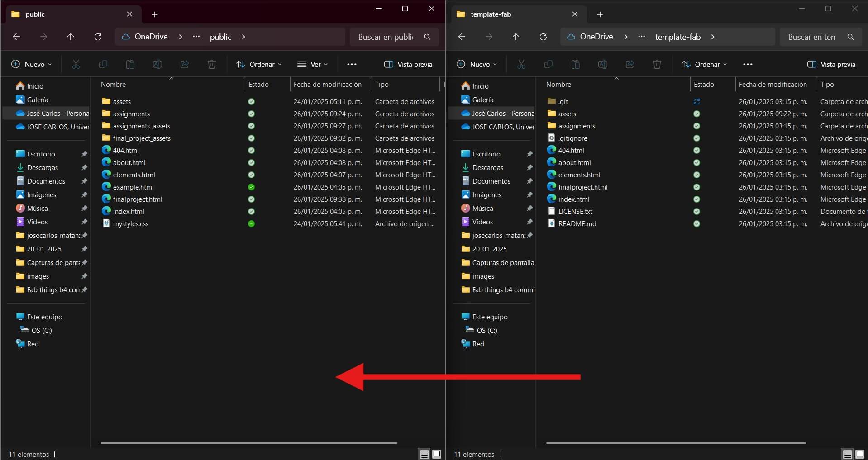Go up one level in template-fab window
868x460 pixels.
(516, 37)
